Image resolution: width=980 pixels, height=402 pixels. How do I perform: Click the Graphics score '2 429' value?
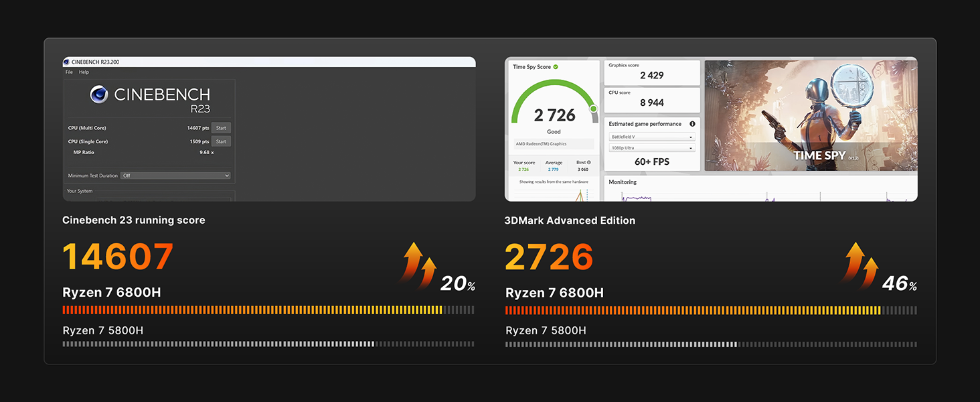652,76
